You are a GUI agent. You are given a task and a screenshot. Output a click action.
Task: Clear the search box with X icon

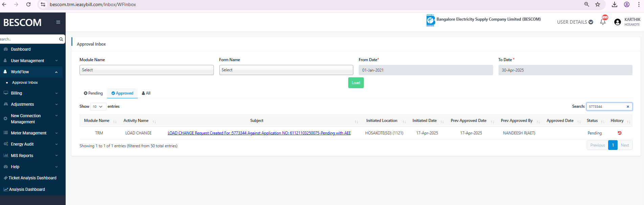point(628,107)
